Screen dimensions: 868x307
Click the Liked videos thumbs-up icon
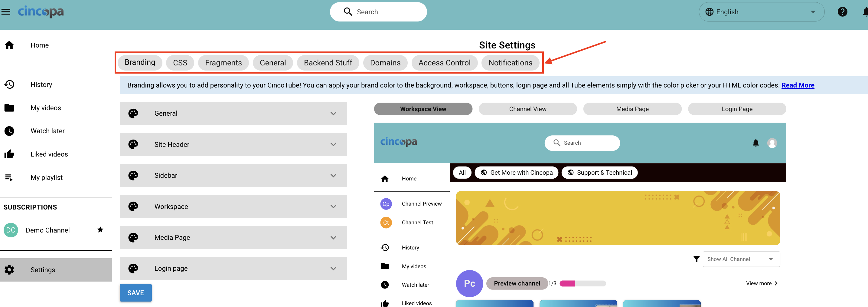point(9,154)
